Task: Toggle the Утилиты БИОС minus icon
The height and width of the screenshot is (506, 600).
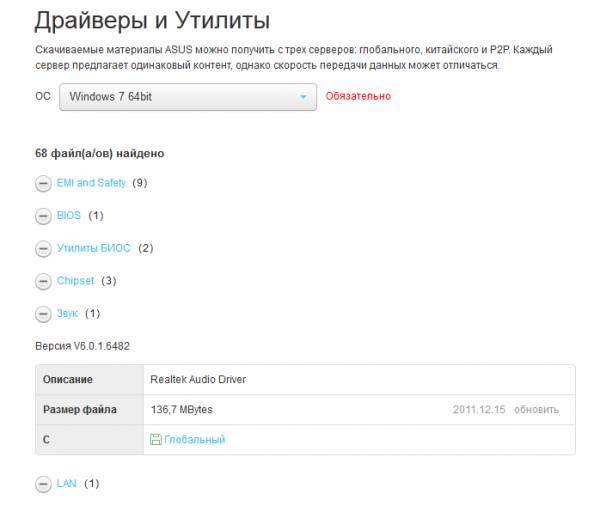Action: coord(43,249)
